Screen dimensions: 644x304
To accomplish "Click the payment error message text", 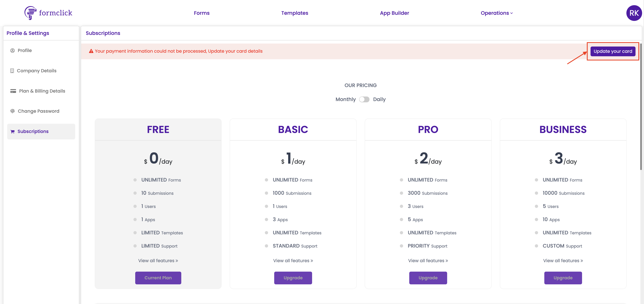I will 178,51.
